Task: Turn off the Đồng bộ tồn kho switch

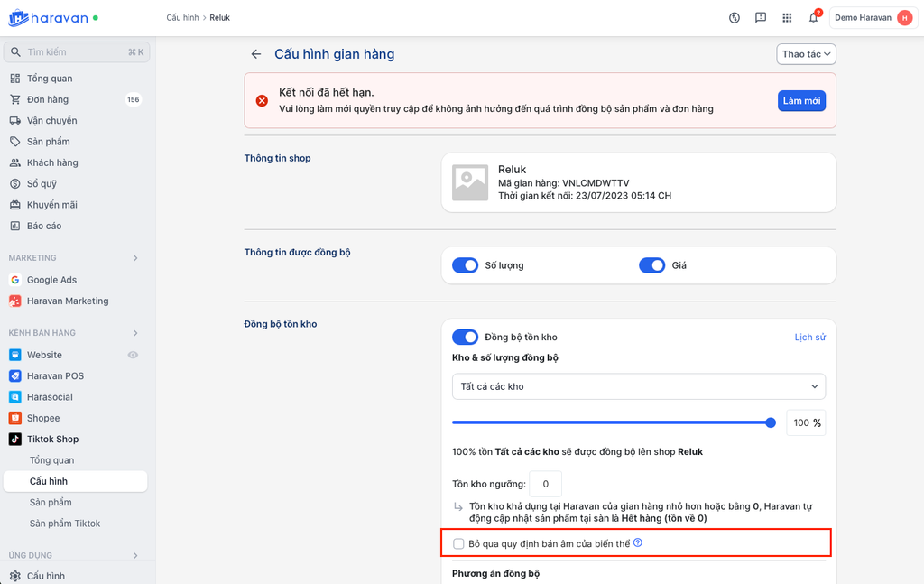Action: (465, 337)
